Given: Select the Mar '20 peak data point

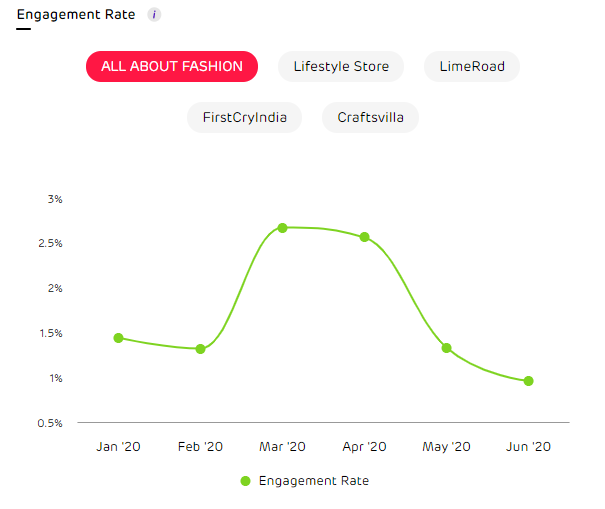Looking at the screenshot, I should [x=283, y=228].
